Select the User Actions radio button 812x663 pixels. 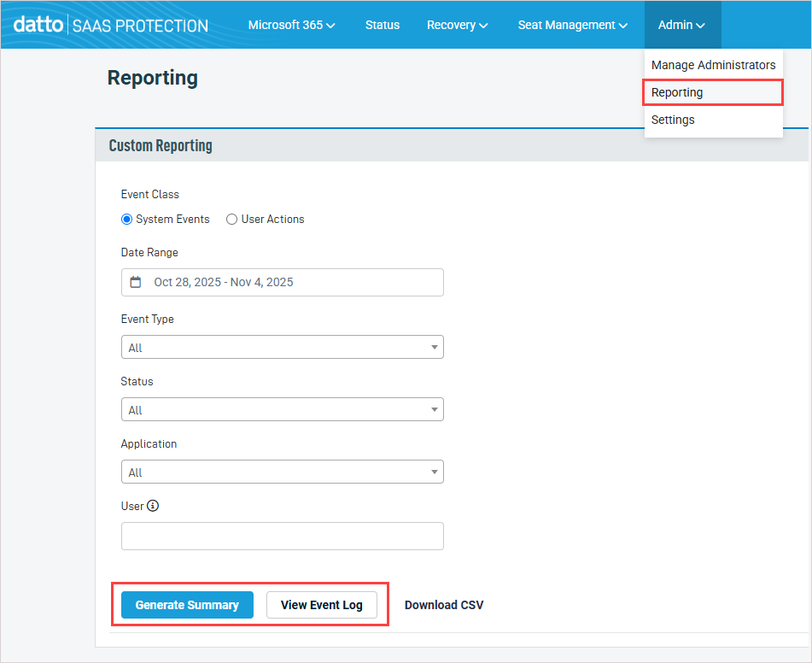point(231,220)
